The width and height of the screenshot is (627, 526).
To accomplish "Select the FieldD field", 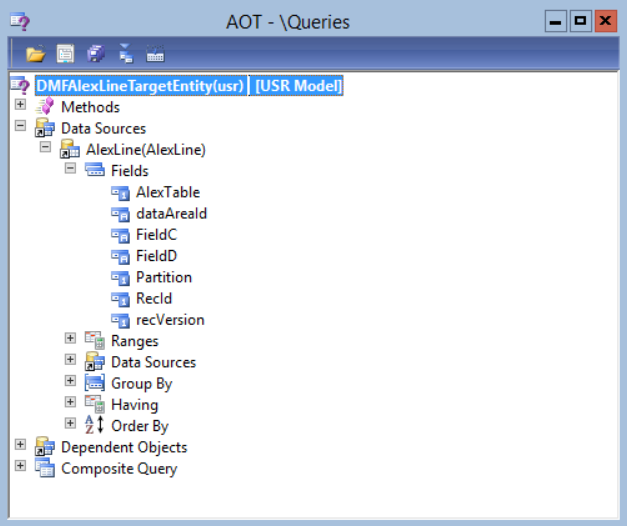I will [x=156, y=256].
